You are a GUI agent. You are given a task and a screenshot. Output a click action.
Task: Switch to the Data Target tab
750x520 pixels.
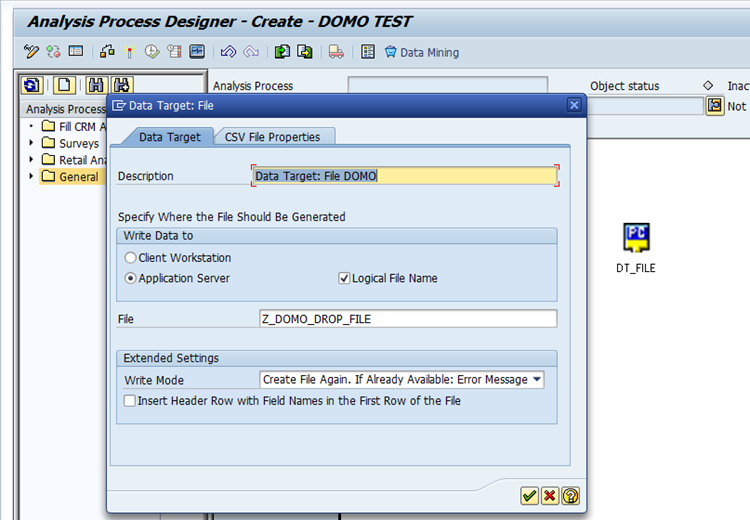169,137
